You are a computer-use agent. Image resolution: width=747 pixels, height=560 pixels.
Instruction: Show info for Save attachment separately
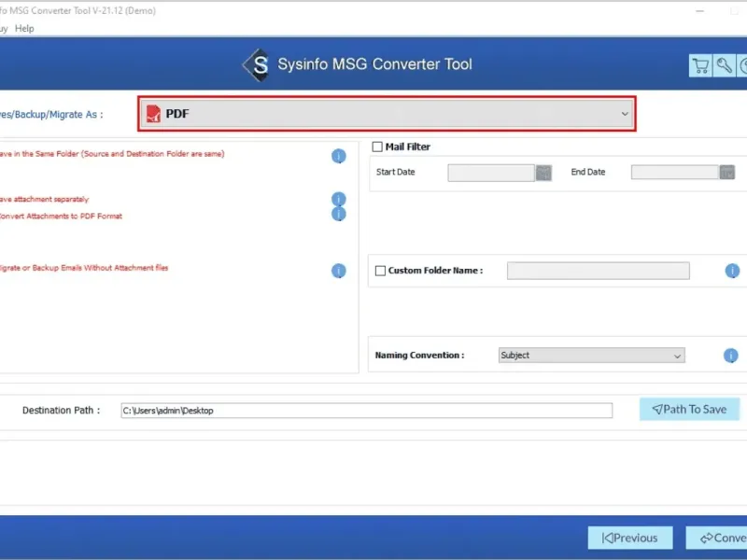(339, 199)
